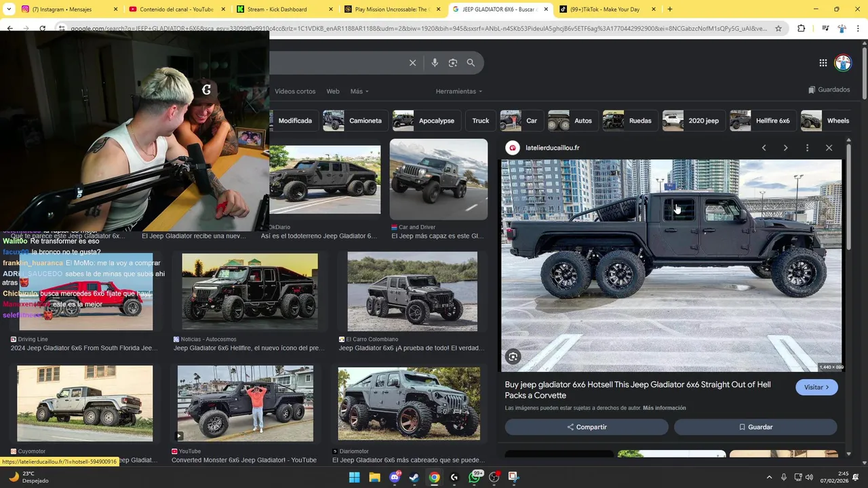Screen dimensions: 868x488
Task: Close the image preview panel
Action: 829,148
